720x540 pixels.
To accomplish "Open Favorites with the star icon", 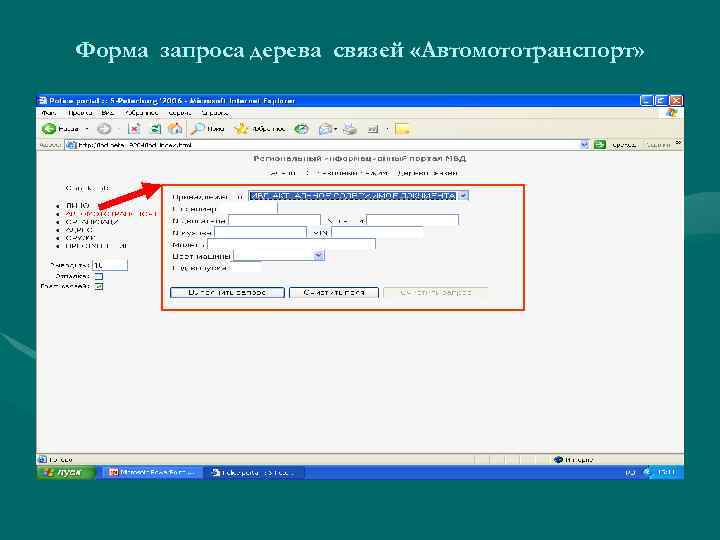I will pos(241,129).
